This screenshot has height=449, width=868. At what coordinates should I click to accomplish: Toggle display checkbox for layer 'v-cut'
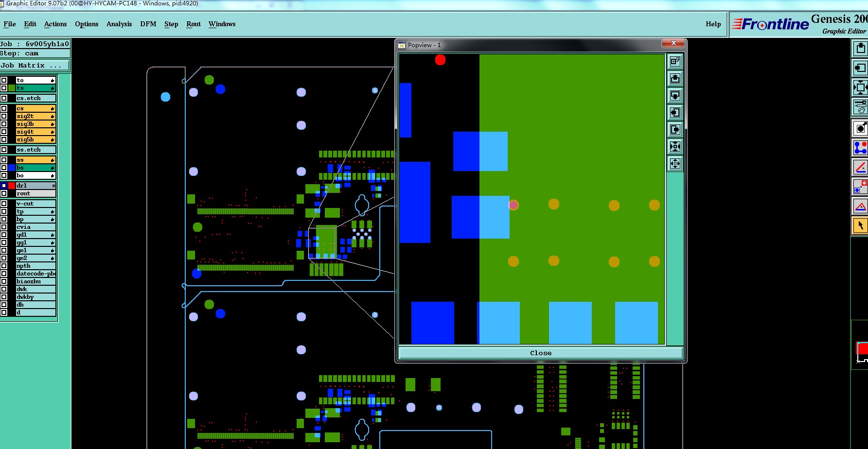[x=4, y=204]
